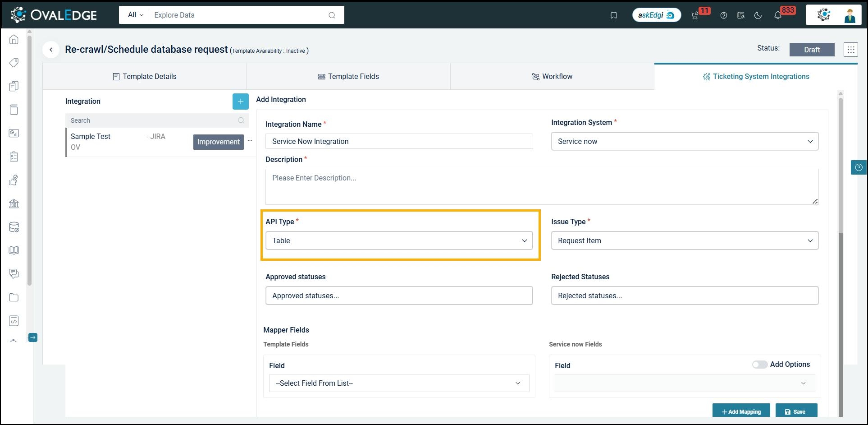This screenshot has width=868, height=425.
Task: Open the askEdgi assistant
Action: pyautogui.click(x=656, y=15)
